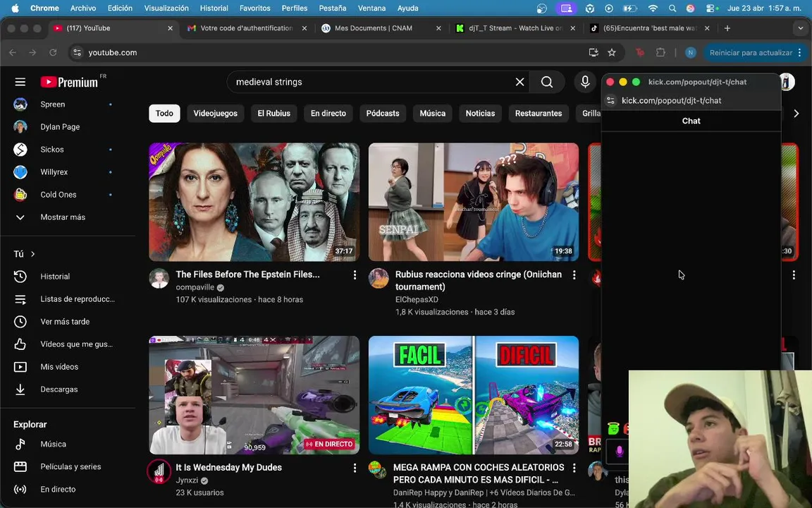This screenshot has width=812, height=508.
Task: Open the Visualización menu
Action: coord(166,8)
